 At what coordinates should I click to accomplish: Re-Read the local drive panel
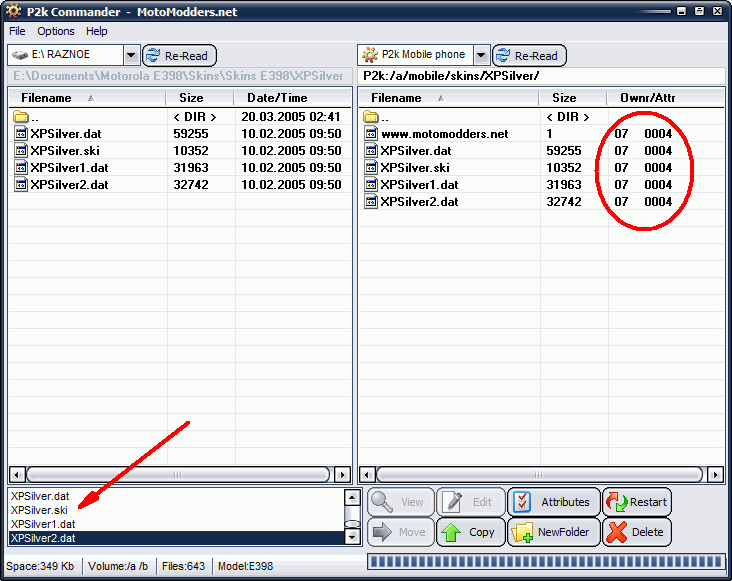tap(179, 56)
